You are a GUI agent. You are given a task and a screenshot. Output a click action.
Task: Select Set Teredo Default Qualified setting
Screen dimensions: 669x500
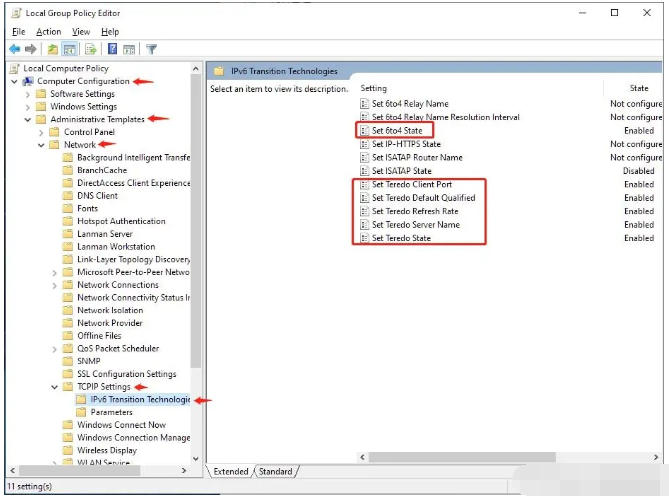(423, 198)
